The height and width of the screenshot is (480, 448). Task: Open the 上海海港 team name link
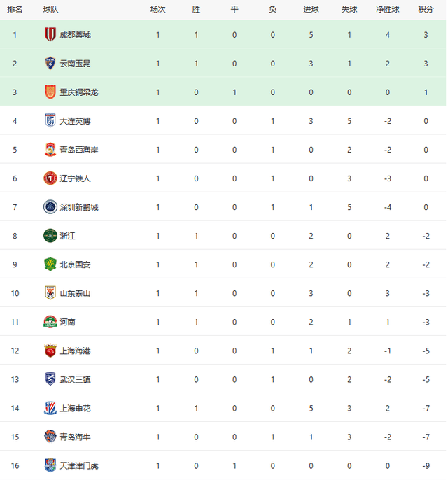[x=75, y=351]
